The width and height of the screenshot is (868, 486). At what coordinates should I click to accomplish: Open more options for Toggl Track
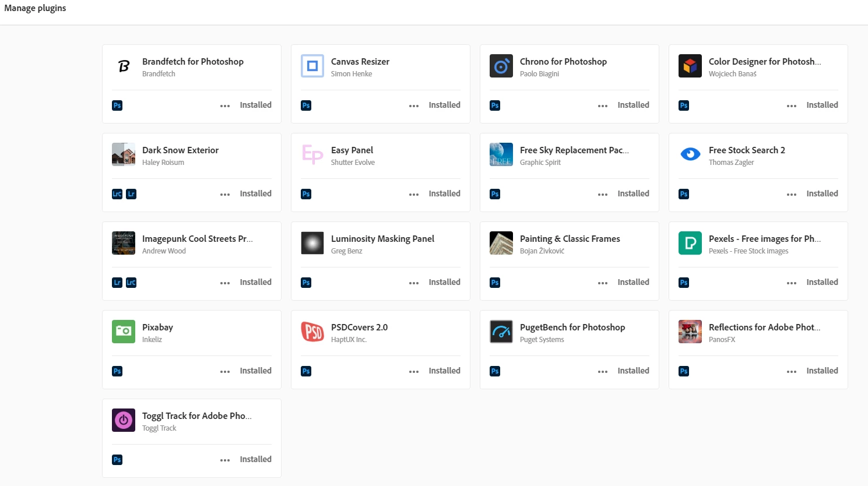(225, 460)
